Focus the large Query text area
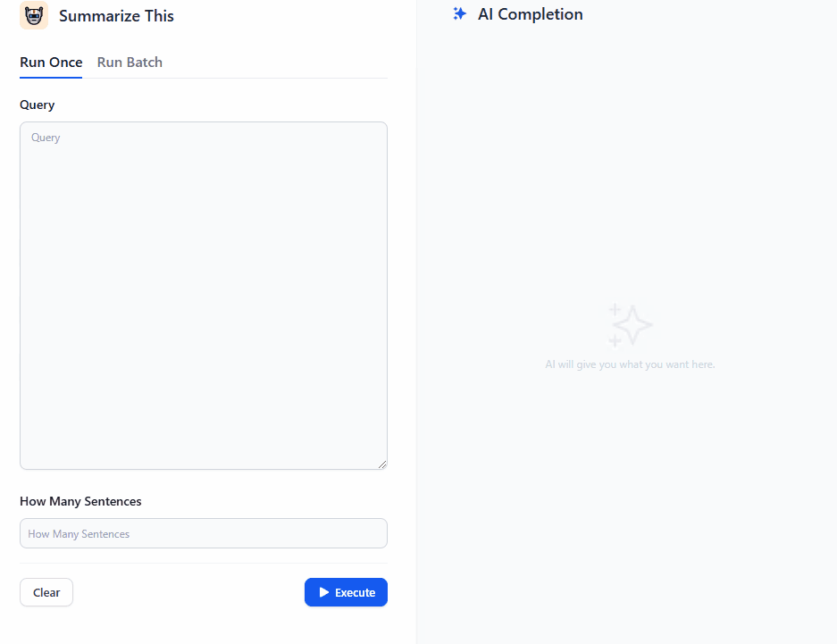Viewport: 837px width, 644px height. point(204,295)
